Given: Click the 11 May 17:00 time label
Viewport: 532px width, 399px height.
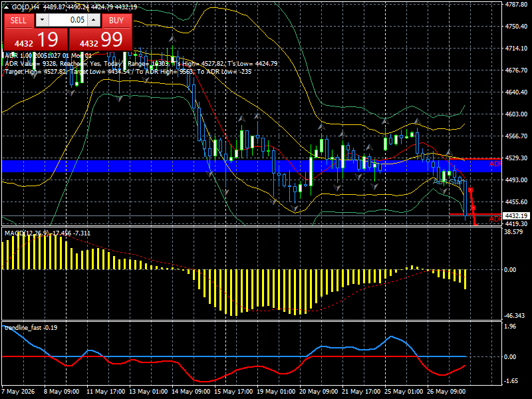Looking at the screenshot, I should [106, 392].
